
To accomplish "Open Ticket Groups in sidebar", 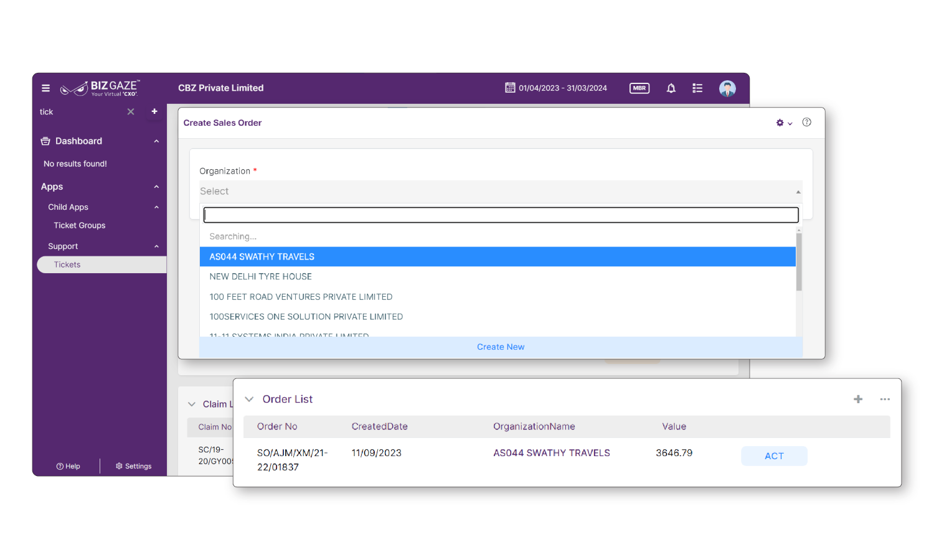I will click(x=79, y=226).
